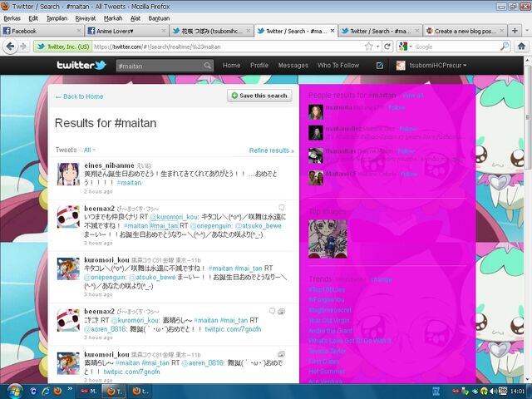Click the Save this search button
The image size is (532, 399).
click(259, 96)
